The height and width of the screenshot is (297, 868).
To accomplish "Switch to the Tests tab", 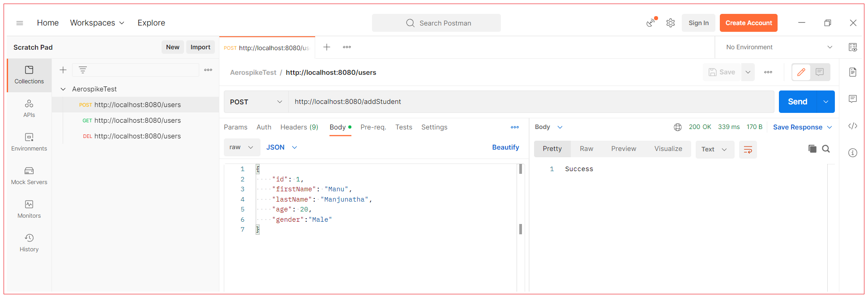I will (x=404, y=127).
